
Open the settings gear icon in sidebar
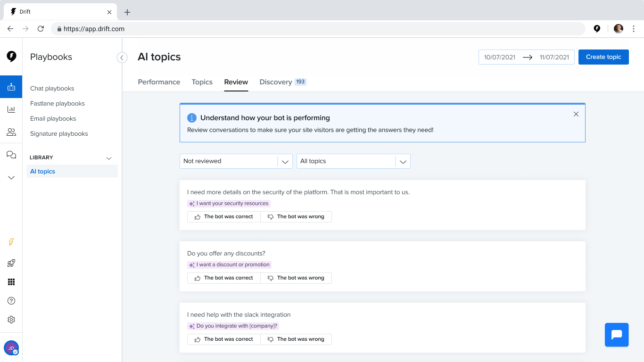click(x=11, y=320)
